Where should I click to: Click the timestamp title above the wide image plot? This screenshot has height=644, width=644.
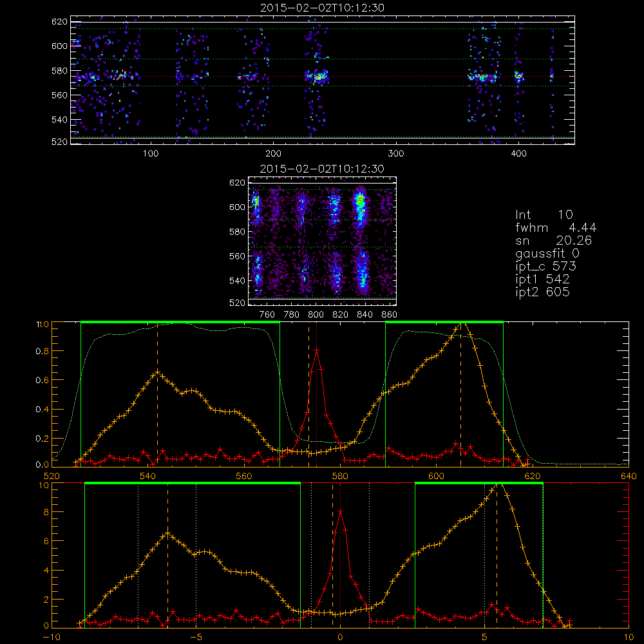[x=322, y=8]
